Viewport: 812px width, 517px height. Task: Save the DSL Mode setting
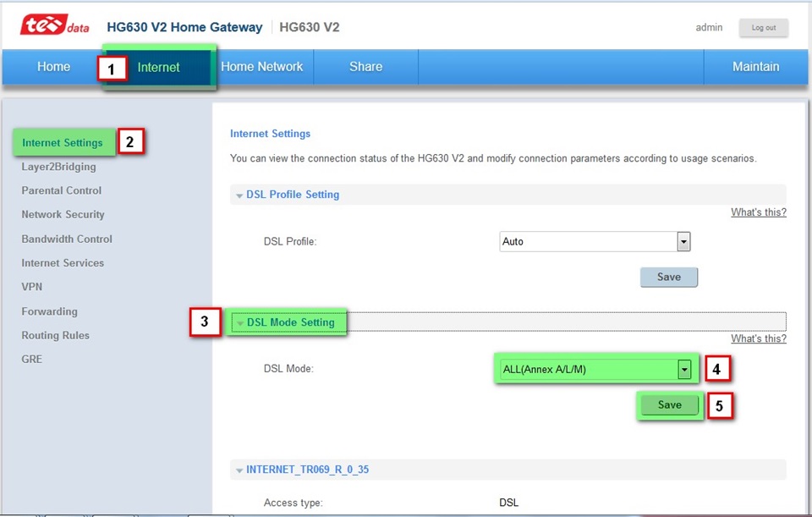(x=669, y=405)
